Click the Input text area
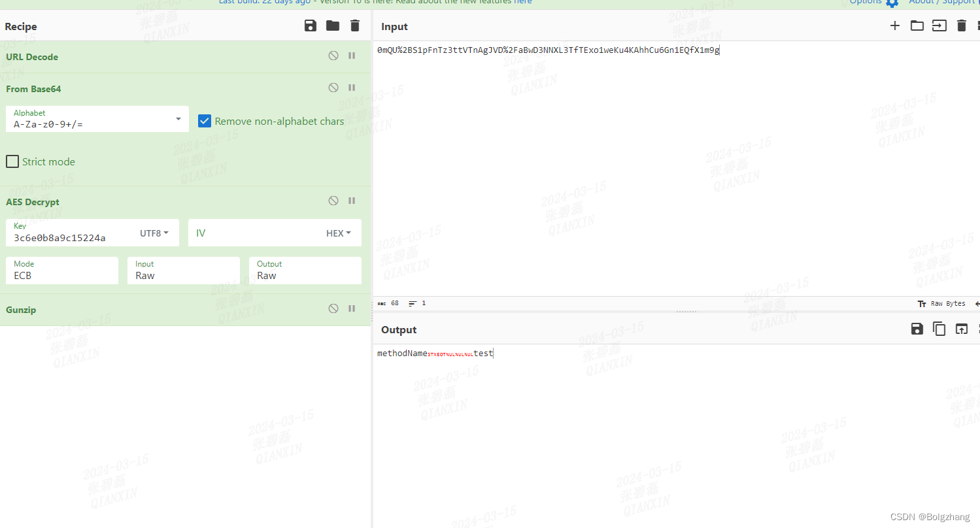 click(676, 169)
